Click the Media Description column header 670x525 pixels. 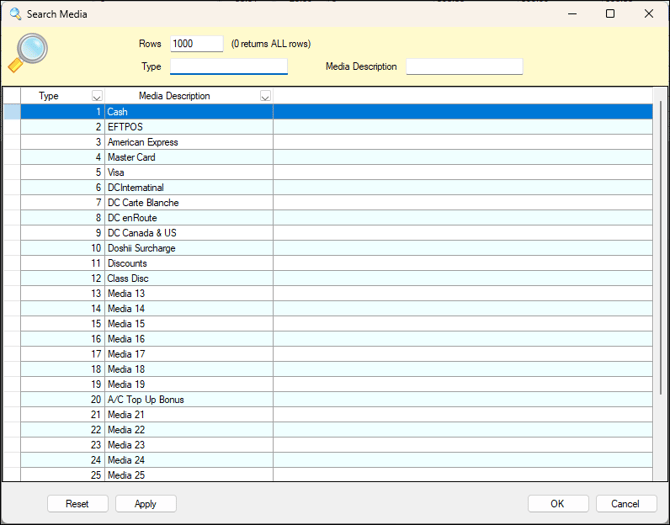[x=189, y=96]
